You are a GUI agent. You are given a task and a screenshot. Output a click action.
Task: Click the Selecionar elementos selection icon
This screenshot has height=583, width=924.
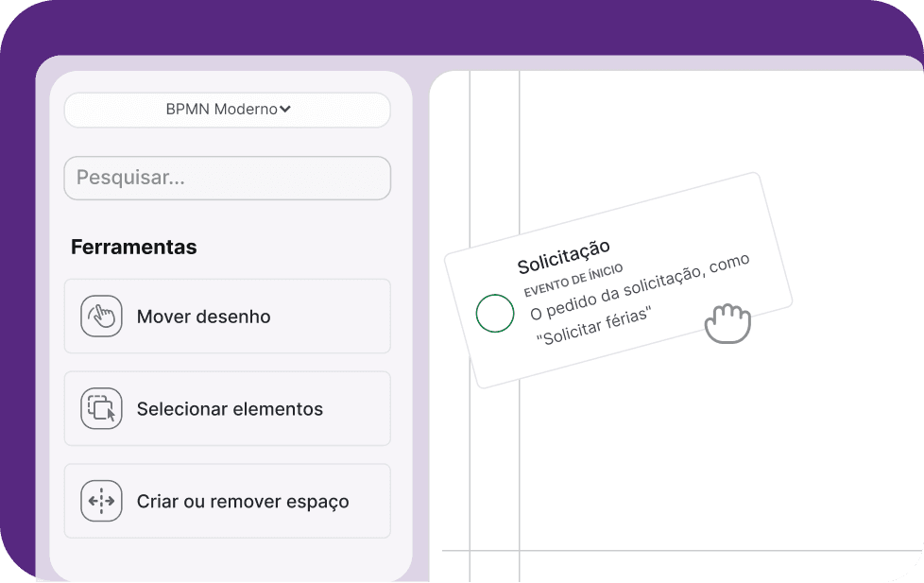(102, 409)
